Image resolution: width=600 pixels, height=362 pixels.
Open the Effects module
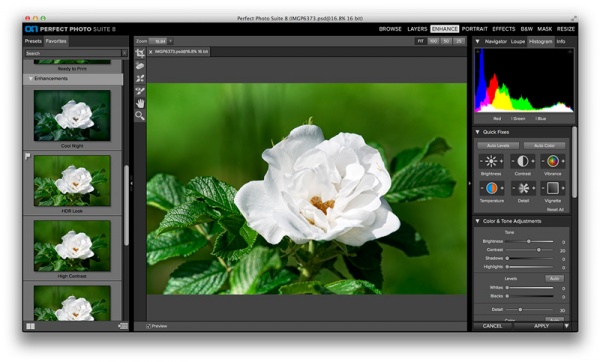(504, 29)
